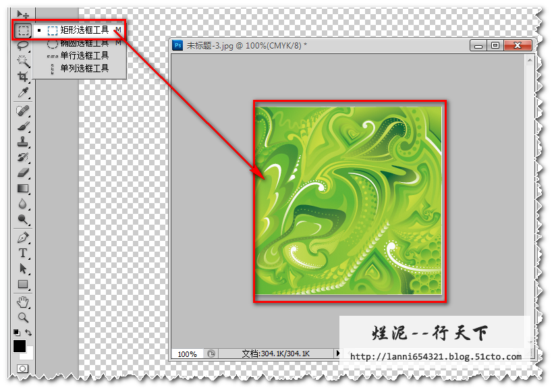Select the Move tool

point(23,14)
